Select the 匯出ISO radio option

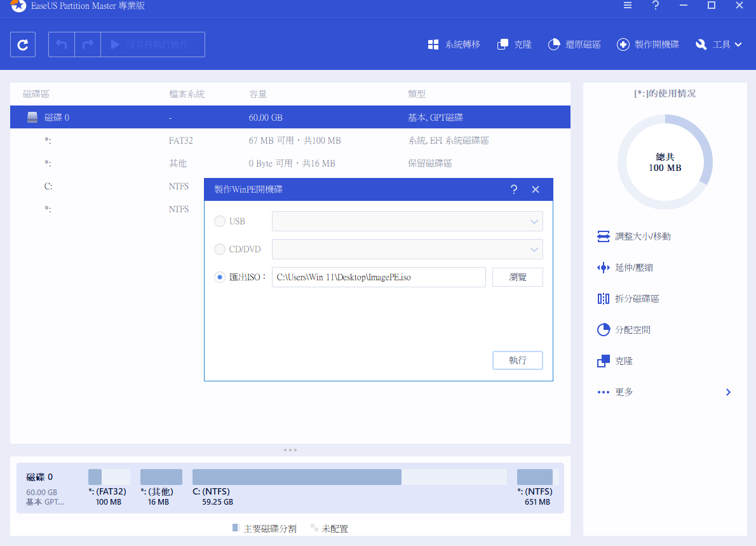click(220, 277)
